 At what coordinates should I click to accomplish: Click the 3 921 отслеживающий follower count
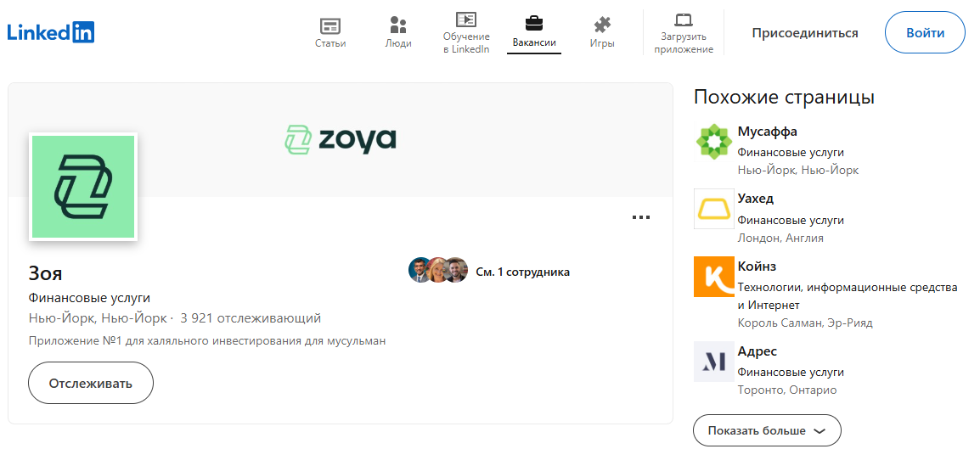251,318
